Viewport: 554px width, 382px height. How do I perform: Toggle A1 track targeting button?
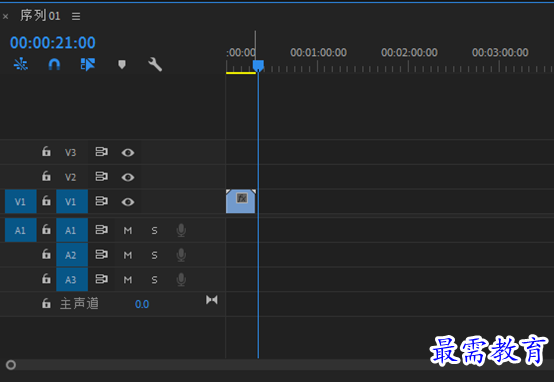(x=72, y=230)
